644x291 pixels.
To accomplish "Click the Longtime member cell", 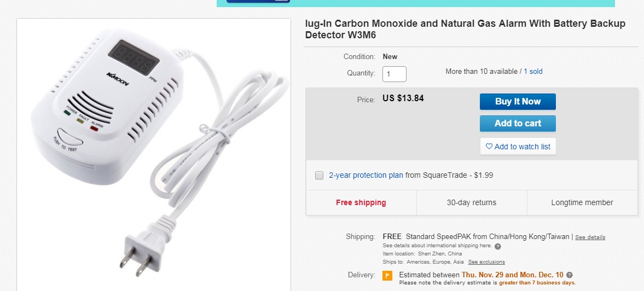I will (x=582, y=202).
